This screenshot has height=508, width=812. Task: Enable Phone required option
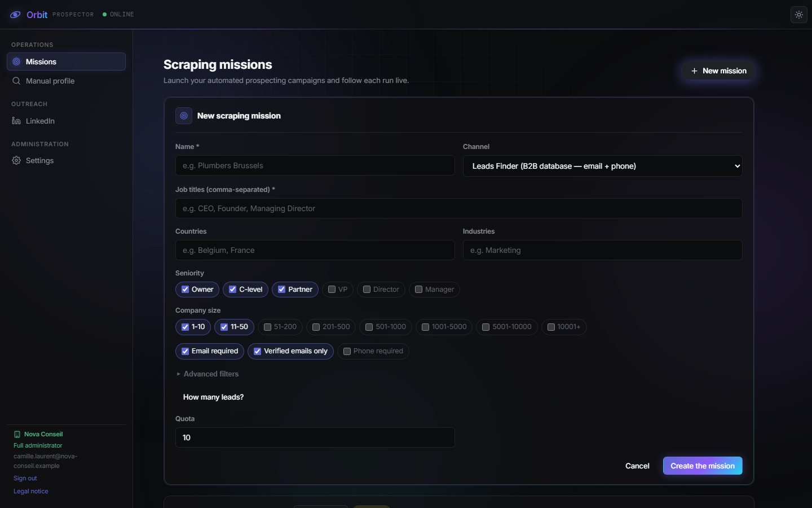[347, 351]
